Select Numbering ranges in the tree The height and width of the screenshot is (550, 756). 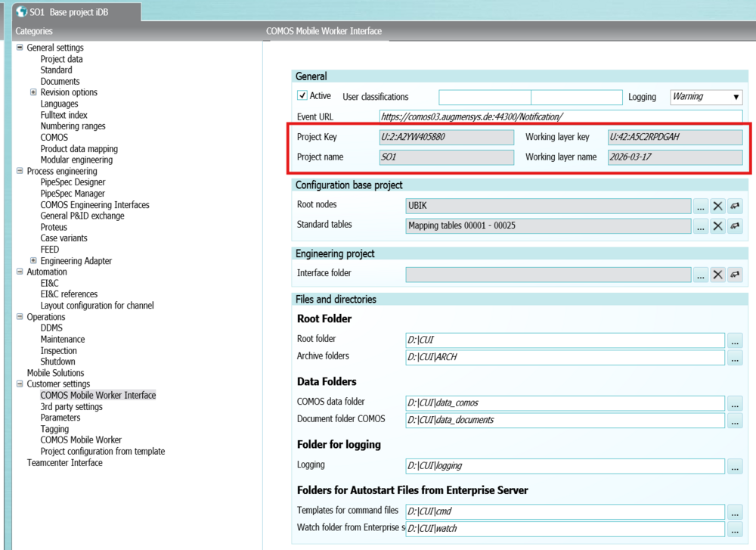[x=73, y=126]
